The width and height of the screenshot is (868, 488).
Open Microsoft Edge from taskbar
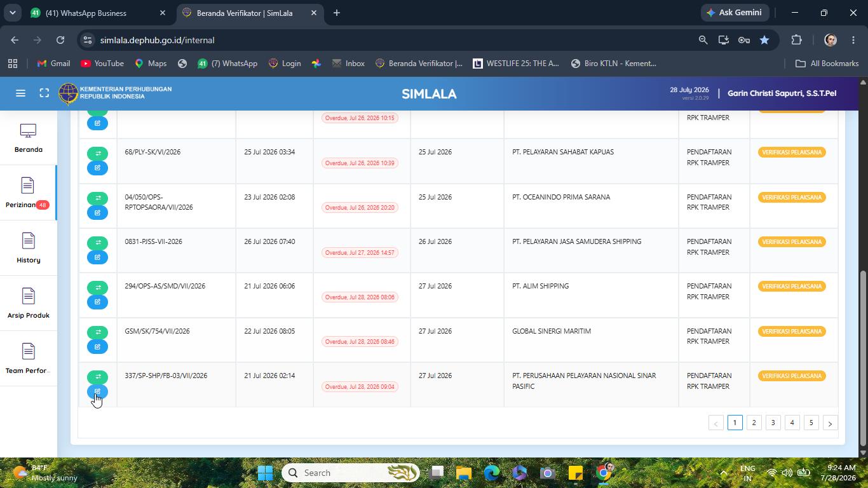(x=492, y=473)
